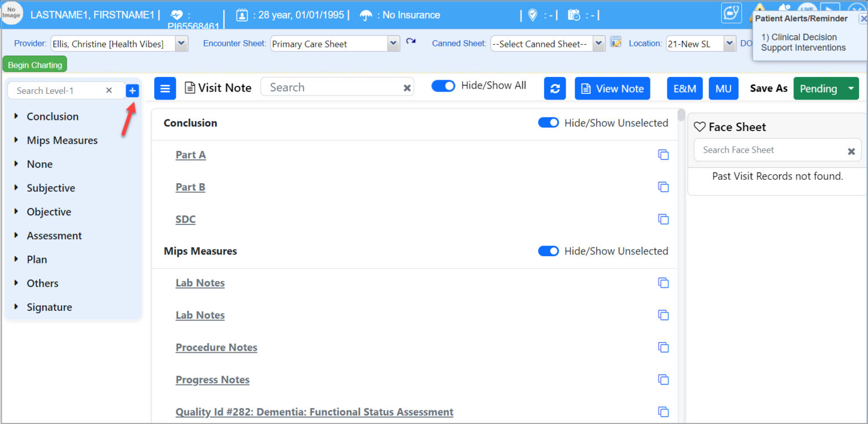Viewport: 868px width, 424px height.
Task: Select Plan in the left navigation list
Action: [37, 259]
